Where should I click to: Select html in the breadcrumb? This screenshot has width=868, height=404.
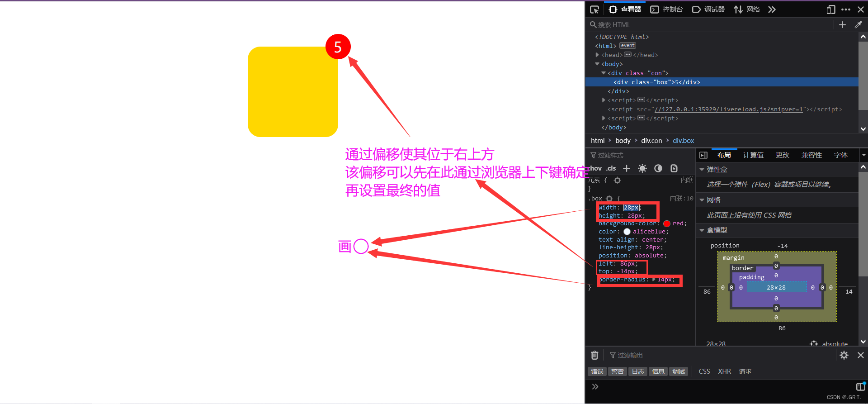click(598, 141)
